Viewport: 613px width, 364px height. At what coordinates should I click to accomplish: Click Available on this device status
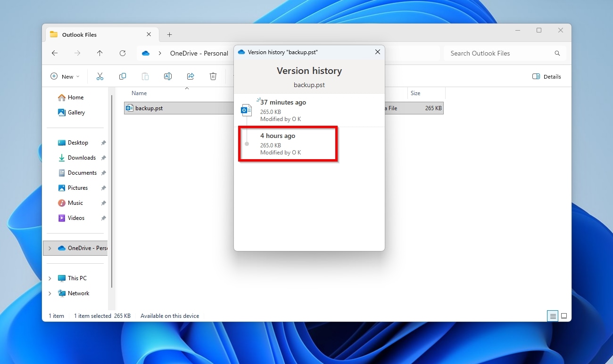coord(170,316)
